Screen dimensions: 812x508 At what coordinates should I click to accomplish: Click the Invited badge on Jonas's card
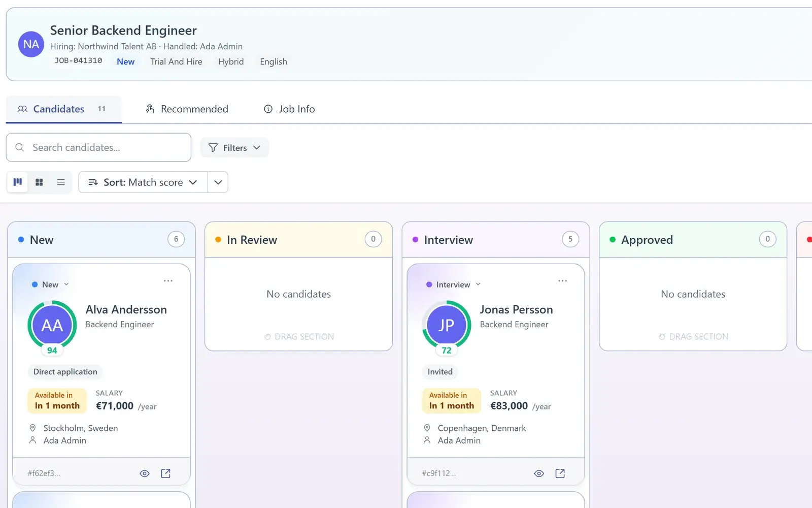pyautogui.click(x=440, y=372)
